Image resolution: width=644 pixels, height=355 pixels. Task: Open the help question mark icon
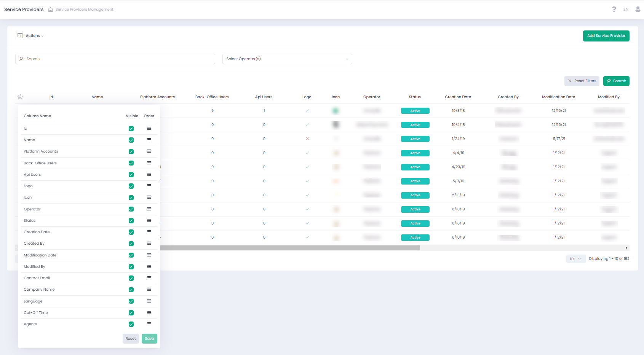(614, 9)
